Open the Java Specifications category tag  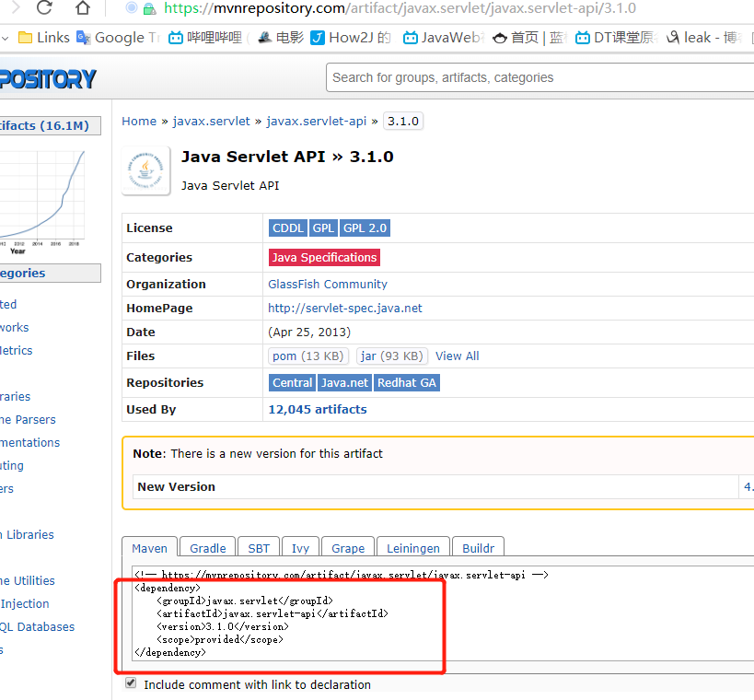[325, 257]
